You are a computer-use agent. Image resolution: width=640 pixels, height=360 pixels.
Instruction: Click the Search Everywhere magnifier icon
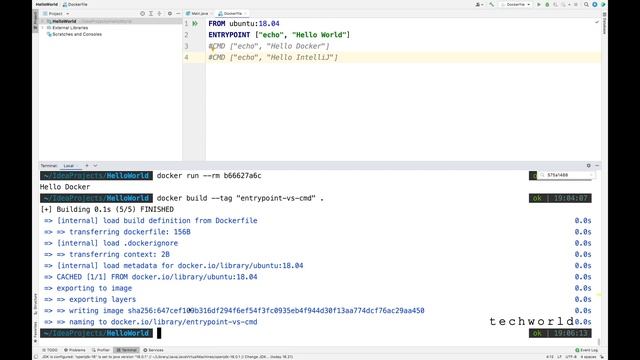coord(586,4)
